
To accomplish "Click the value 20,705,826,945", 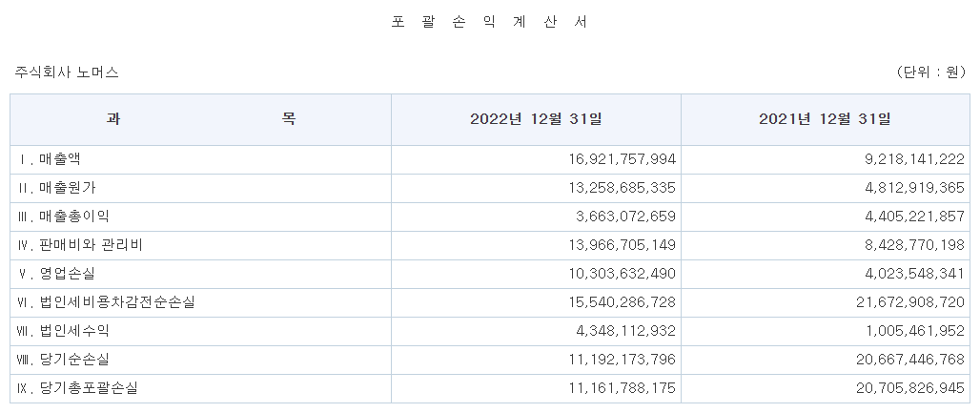I will [910, 388].
